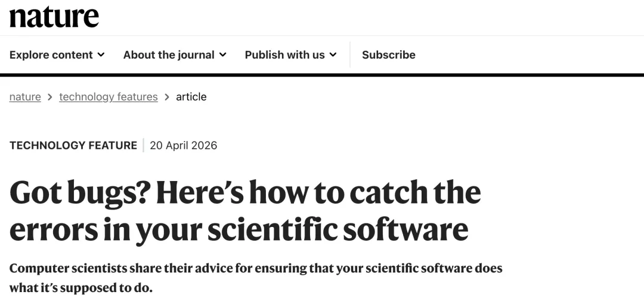Expand the chevron beside Explore content
The image size is (644, 301).
101,55
